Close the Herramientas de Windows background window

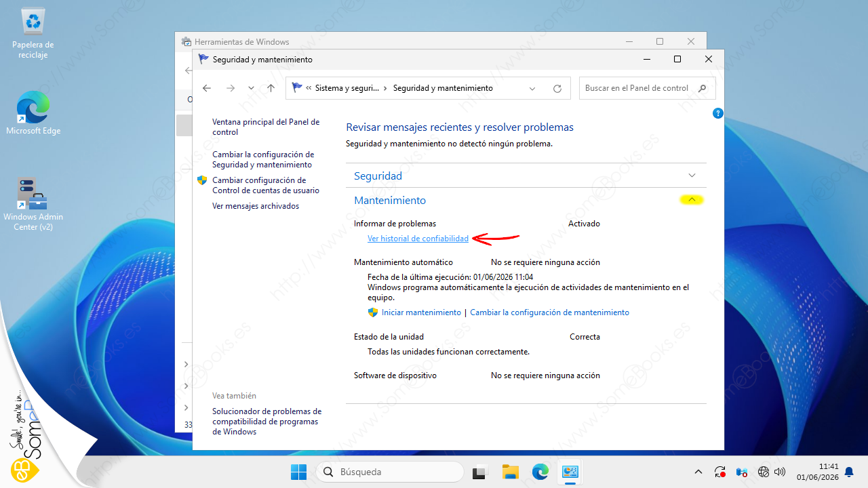coord(691,41)
